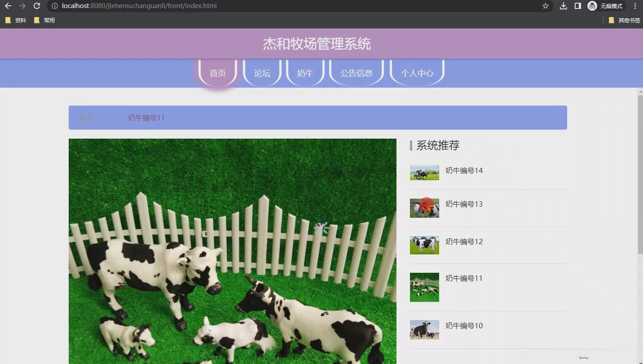Screen dimensions: 643x364
Task: Open the 公告信息 section
Action: 356,73
